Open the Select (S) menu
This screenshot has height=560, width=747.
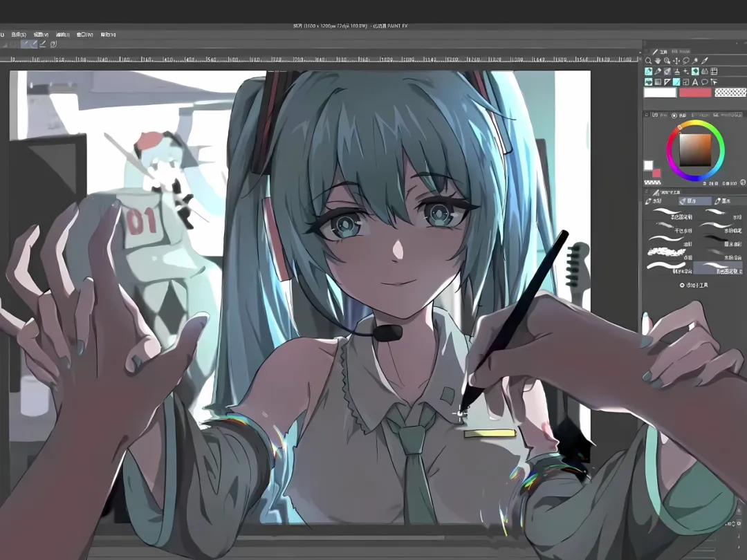pyautogui.click(x=19, y=35)
